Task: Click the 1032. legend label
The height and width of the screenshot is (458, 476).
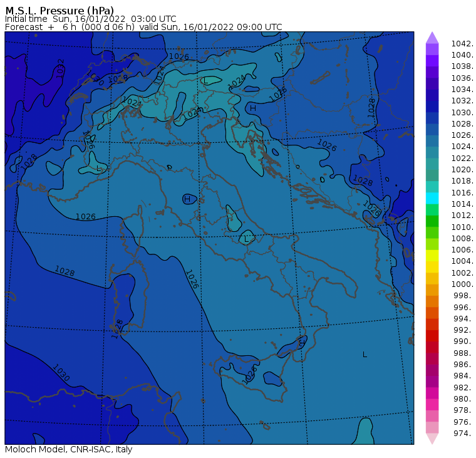Action: 462,101
